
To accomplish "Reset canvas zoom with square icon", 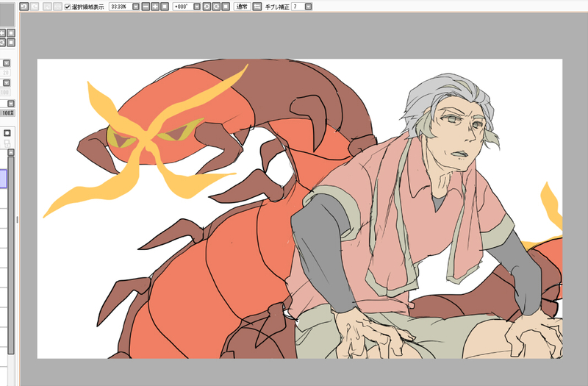I will click(165, 7).
